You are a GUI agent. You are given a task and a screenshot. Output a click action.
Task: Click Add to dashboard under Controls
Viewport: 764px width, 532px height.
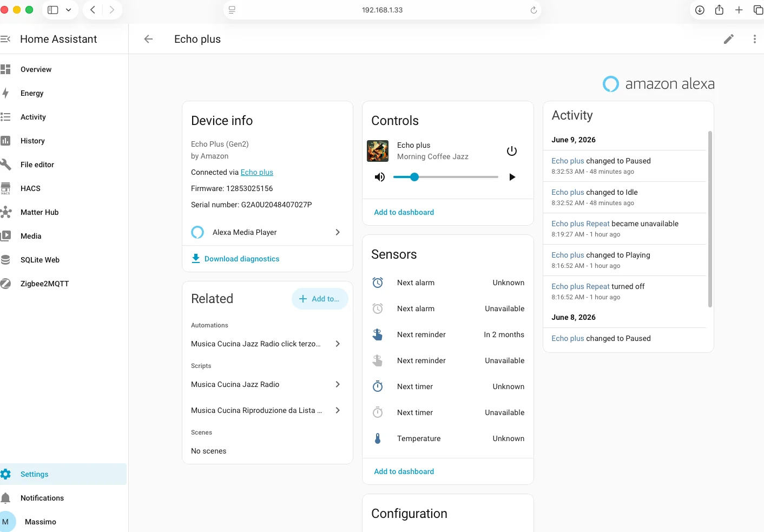click(x=404, y=212)
